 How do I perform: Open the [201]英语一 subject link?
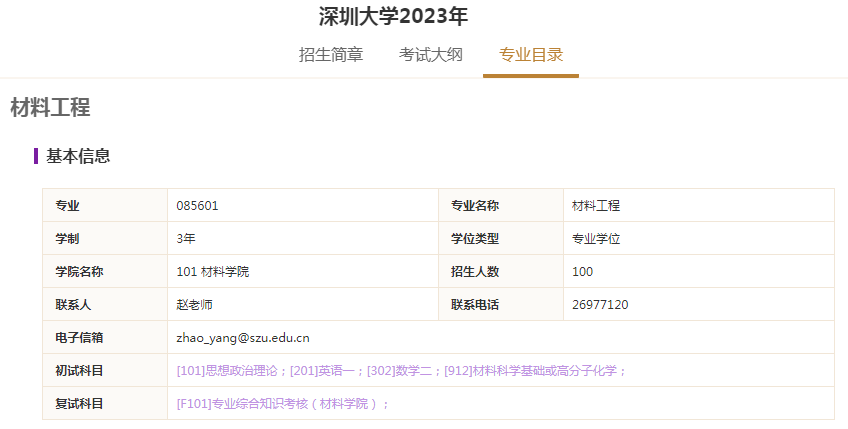coord(322,371)
